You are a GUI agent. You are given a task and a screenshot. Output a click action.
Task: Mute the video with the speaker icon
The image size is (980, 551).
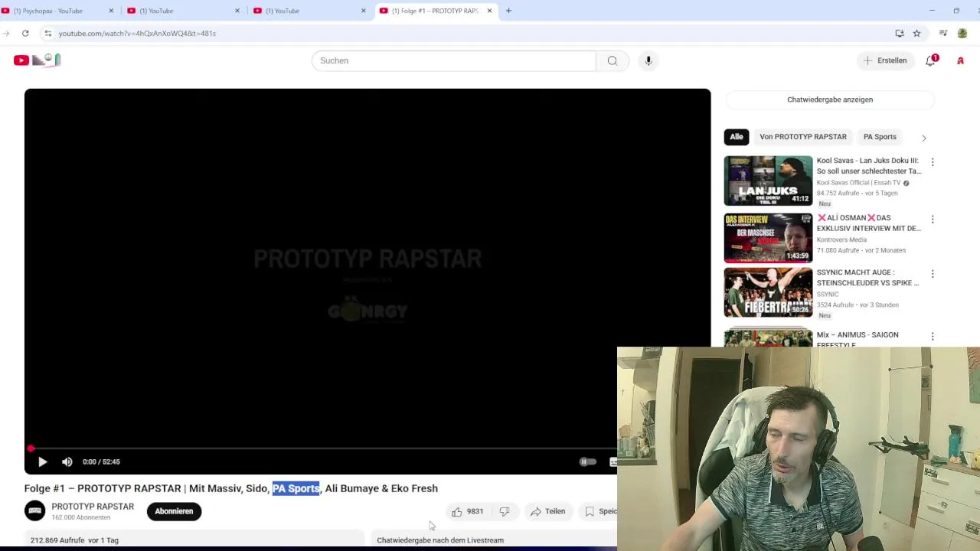[67, 461]
